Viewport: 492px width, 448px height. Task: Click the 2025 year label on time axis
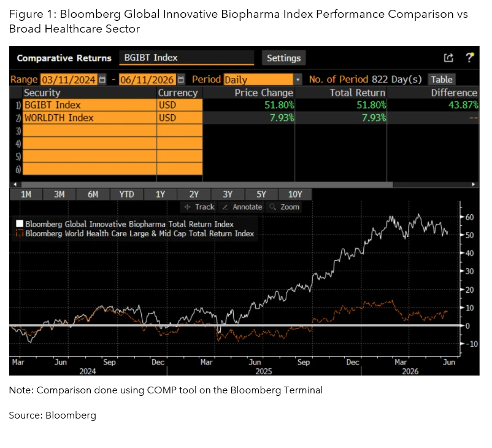264,372
